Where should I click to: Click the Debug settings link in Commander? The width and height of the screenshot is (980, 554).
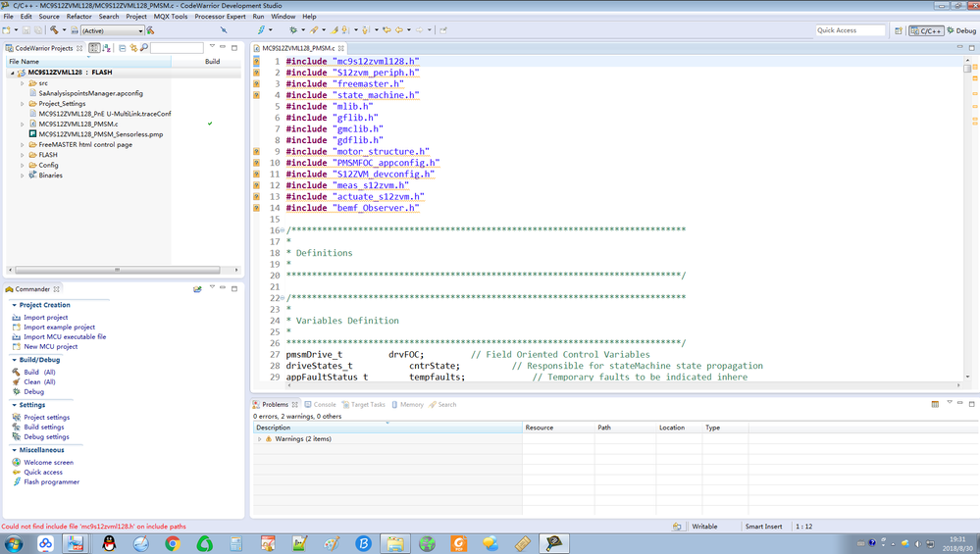46,437
